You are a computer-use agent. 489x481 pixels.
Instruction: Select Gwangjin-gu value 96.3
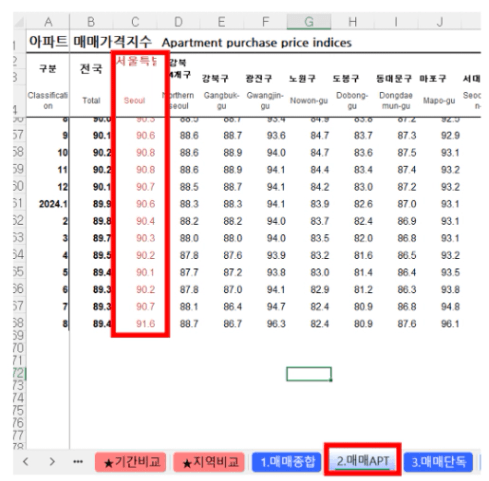[276, 324]
